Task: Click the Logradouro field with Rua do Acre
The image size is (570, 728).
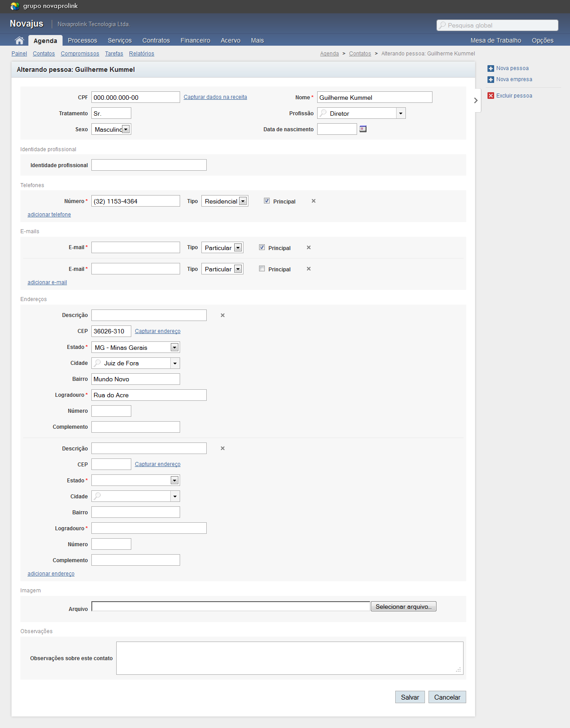Action: tap(149, 395)
